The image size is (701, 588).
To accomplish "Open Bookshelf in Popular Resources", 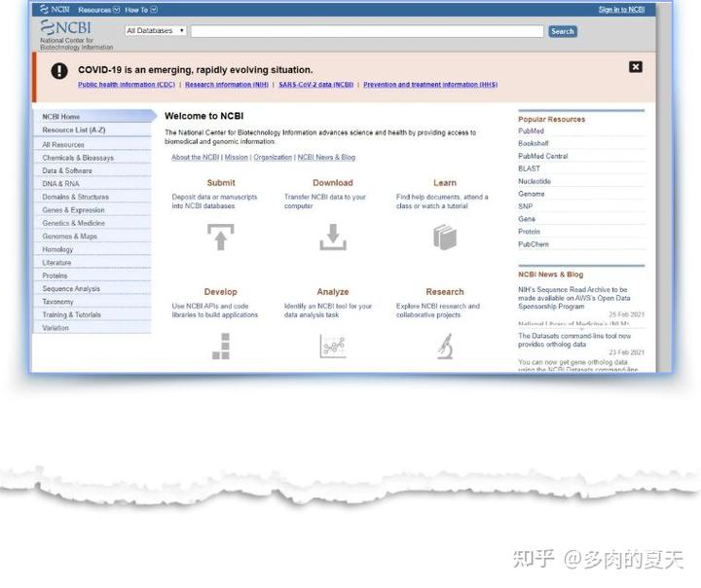I will 533,143.
